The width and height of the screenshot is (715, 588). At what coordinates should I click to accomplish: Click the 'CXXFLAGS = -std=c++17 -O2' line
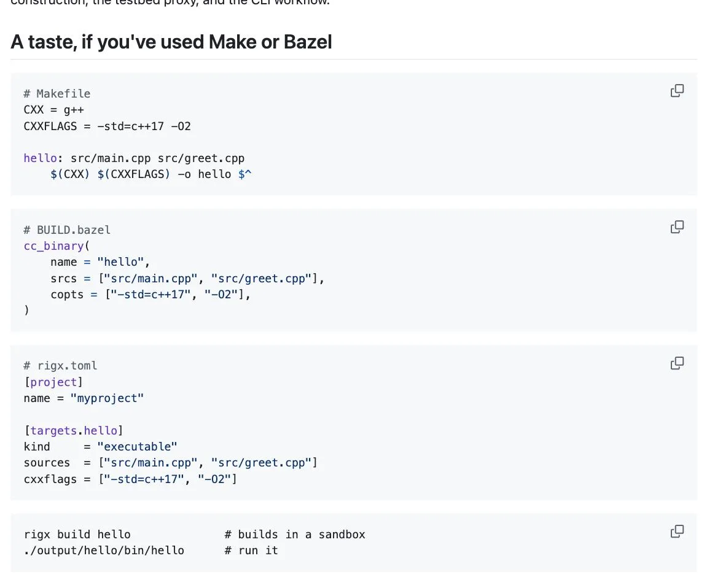(107, 126)
